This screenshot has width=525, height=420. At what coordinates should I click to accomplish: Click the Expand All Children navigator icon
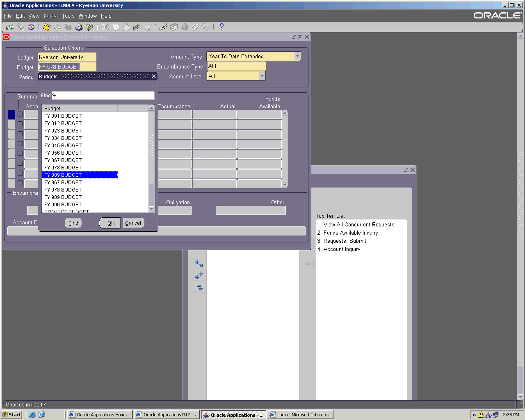(199, 275)
